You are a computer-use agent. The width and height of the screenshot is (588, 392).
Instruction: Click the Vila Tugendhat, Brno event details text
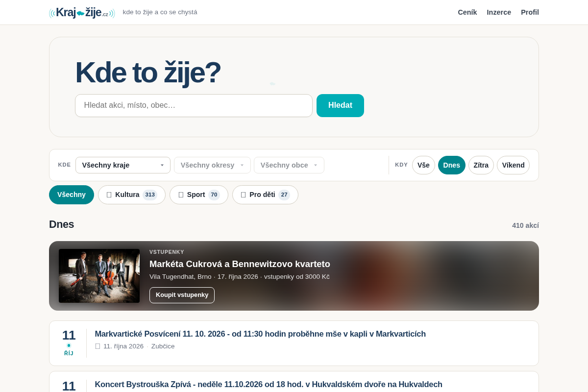click(240, 277)
